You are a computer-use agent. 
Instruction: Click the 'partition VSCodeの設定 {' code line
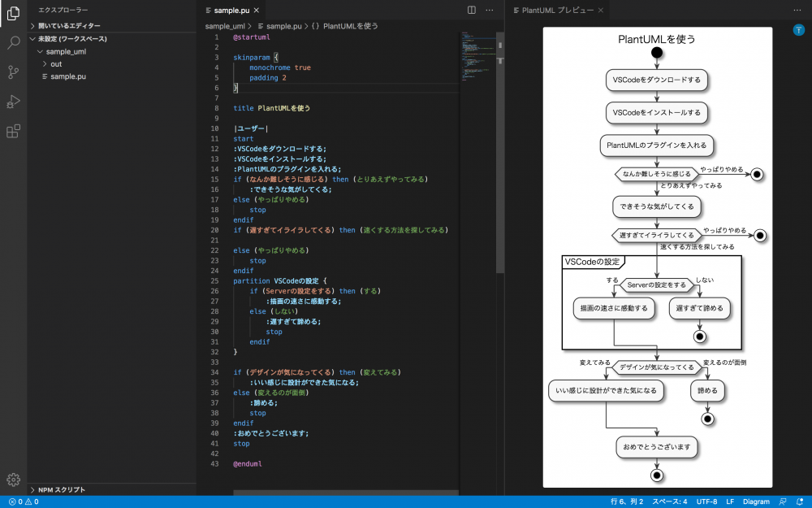click(x=279, y=281)
